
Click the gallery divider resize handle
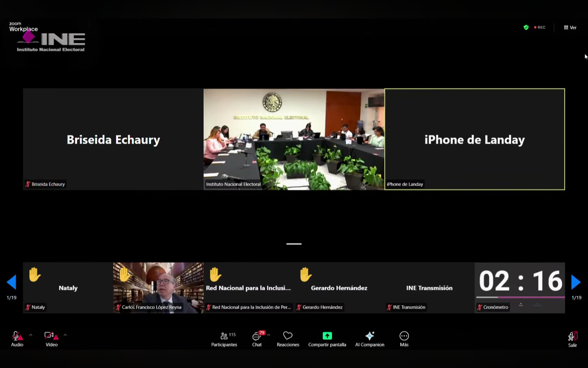(x=294, y=244)
